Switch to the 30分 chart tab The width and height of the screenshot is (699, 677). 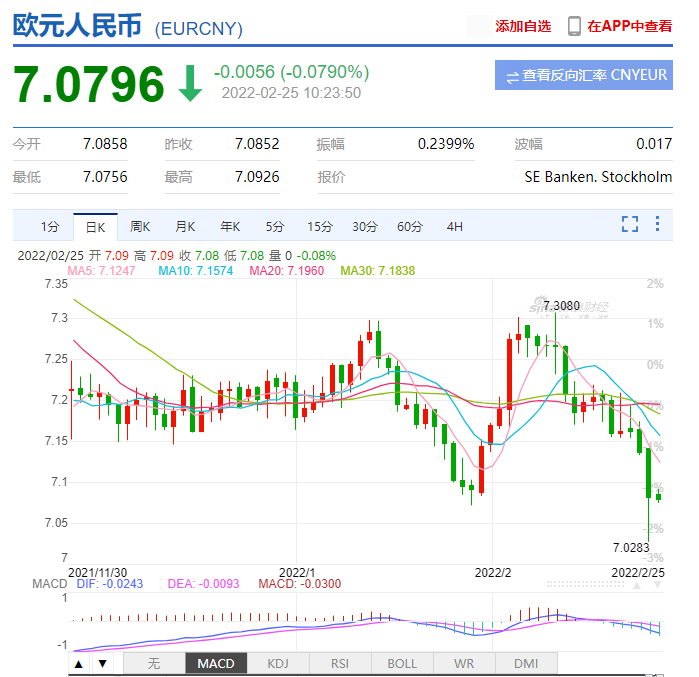coord(365,227)
